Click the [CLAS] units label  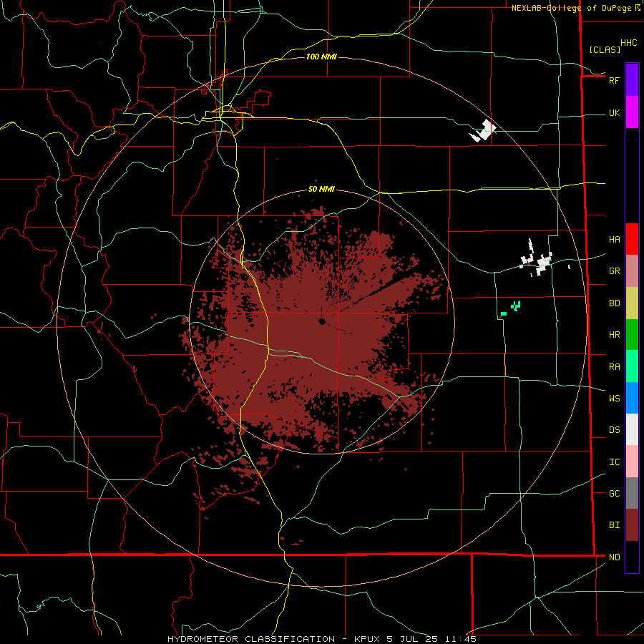(x=605, y=49)
